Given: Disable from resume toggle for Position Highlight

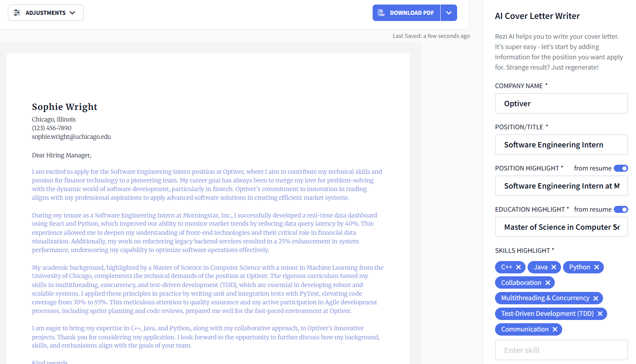Looking at the screenshot, I should click(x=621, y=168).
